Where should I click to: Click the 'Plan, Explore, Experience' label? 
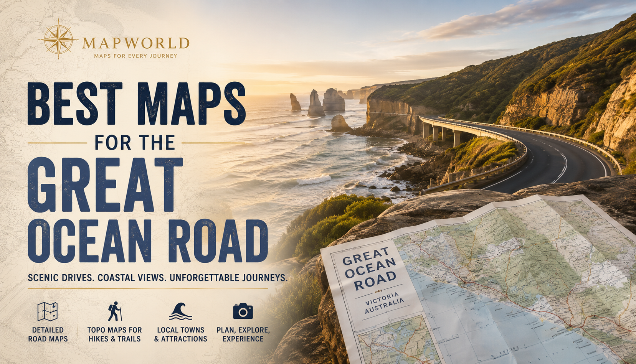pyautogui.click(x=243, y=334)
